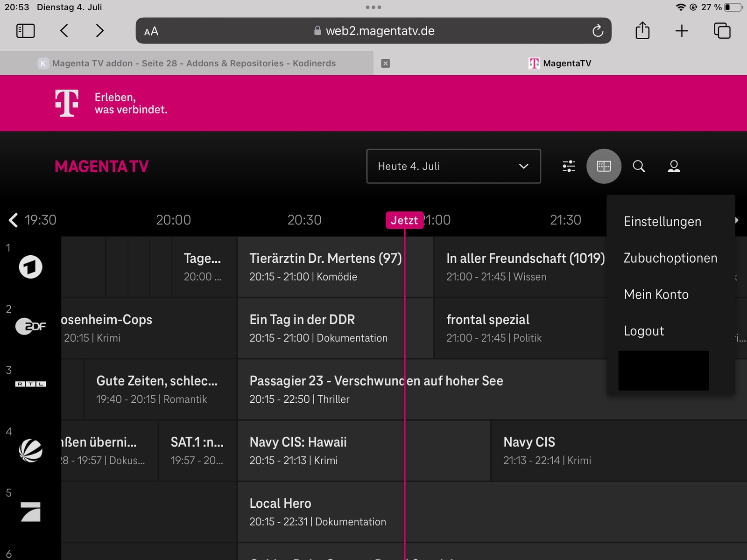Open the MAGENTA TV home link
Image resolution: width=747 pixels, height=560 pixels.
tap(101, 167)
